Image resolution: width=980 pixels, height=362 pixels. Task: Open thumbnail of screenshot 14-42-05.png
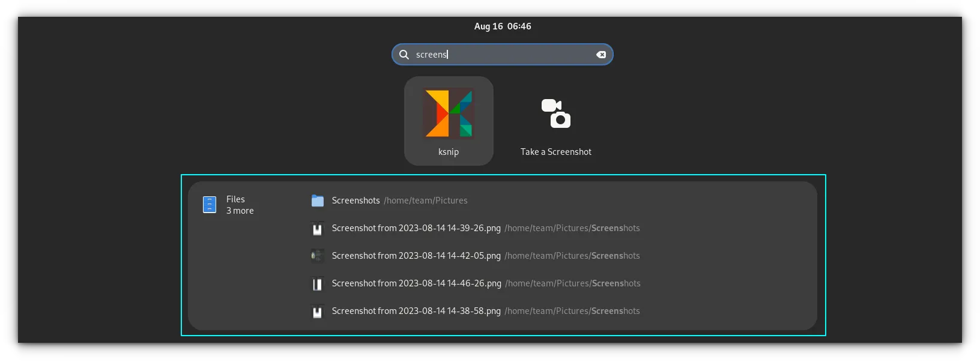pos(318,256)
